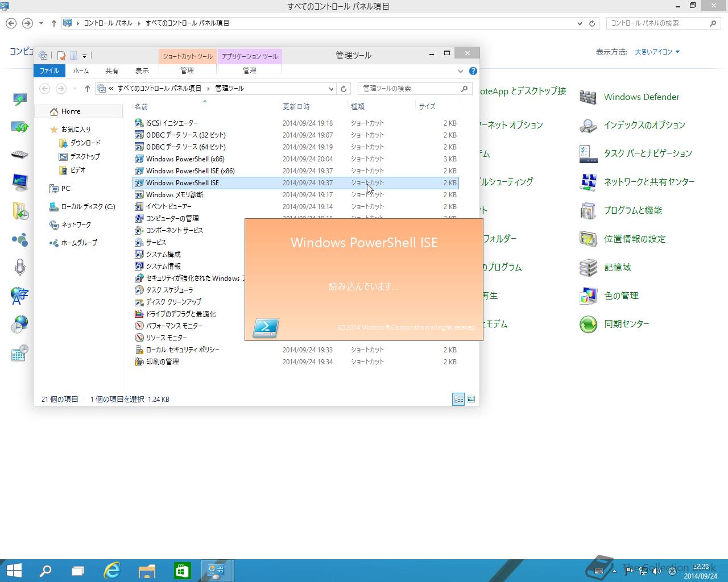This screenshot has height=582, width=728.
Task: Open location settings icon (位置情報の設定)
Action: (x=588, y=239)
